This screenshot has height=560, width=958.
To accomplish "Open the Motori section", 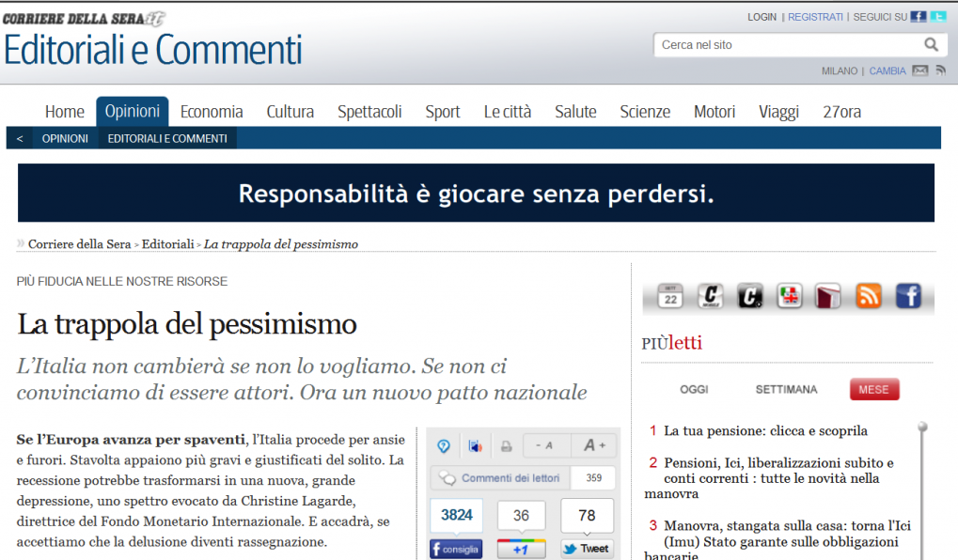I will [715, 112].
